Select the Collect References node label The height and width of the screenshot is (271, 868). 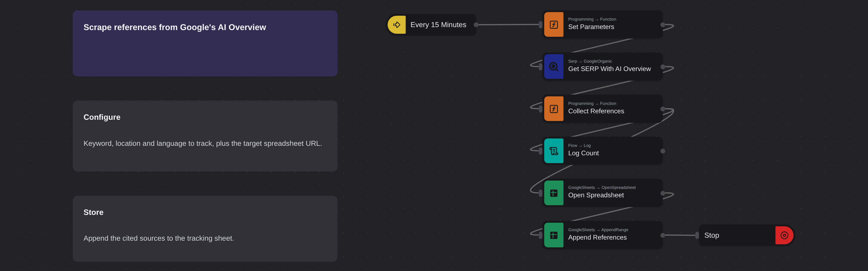[596, 111]
